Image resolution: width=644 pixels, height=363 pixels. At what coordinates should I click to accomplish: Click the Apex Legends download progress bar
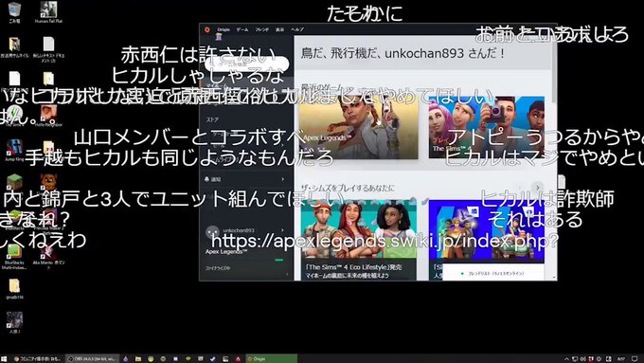coord(279,261)
